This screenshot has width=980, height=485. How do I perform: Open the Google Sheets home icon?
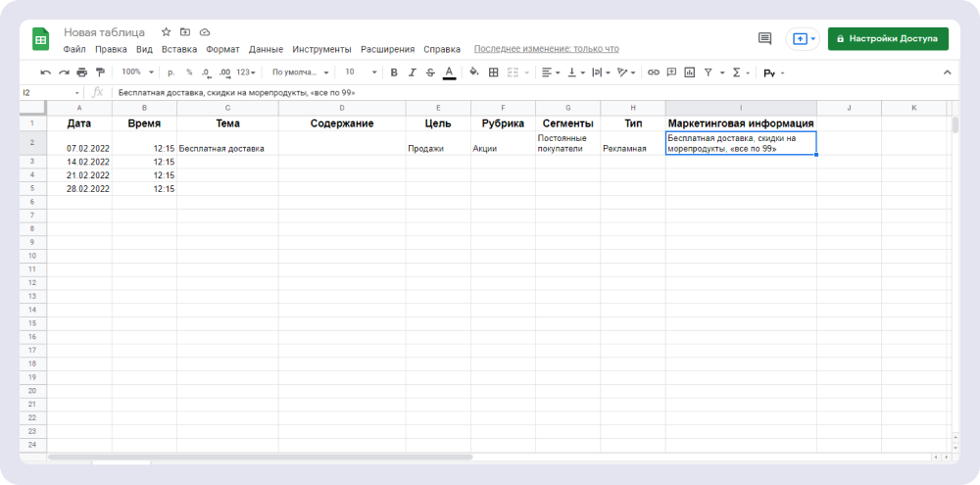41,39
